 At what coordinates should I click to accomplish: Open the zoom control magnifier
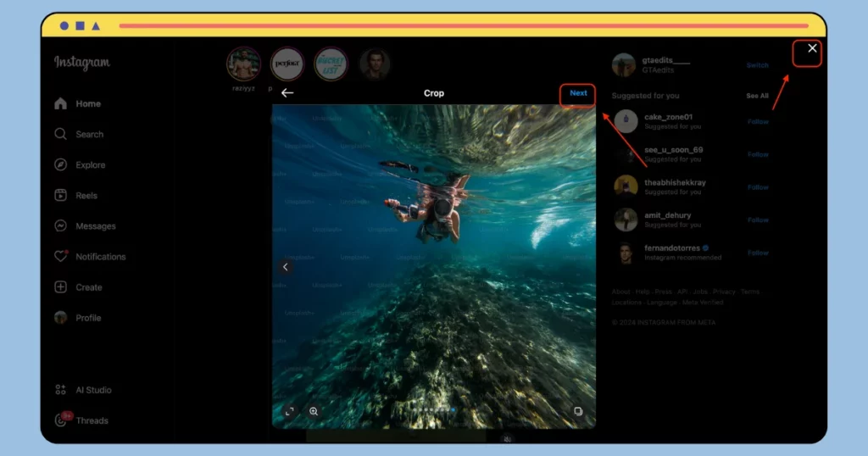click(x=314, y=411)
